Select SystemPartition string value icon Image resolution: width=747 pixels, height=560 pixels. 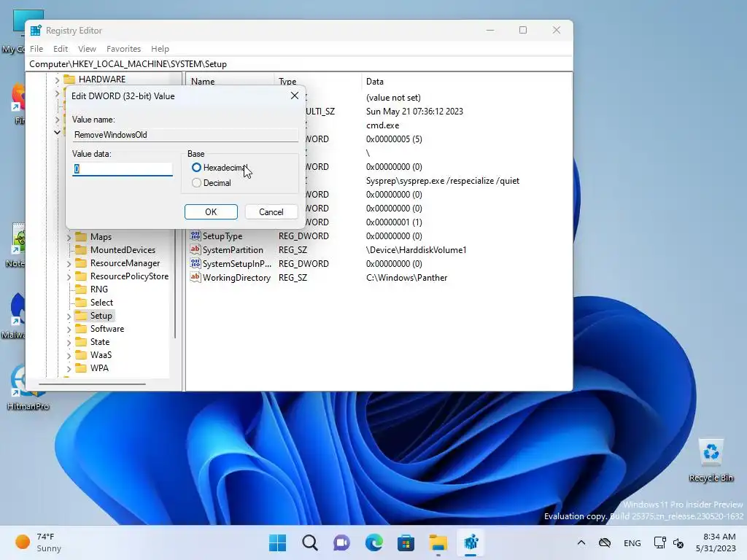(196, 249)
